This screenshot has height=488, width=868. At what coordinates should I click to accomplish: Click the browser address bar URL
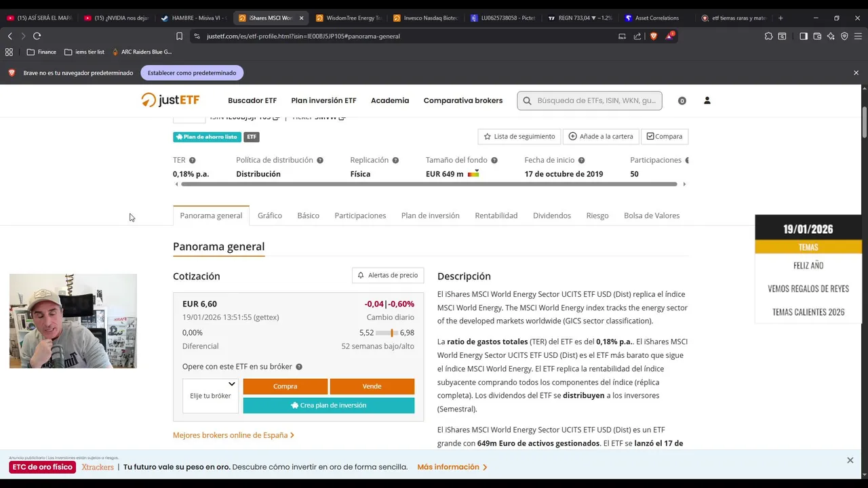pyautogui.click(x=303, y=36)
